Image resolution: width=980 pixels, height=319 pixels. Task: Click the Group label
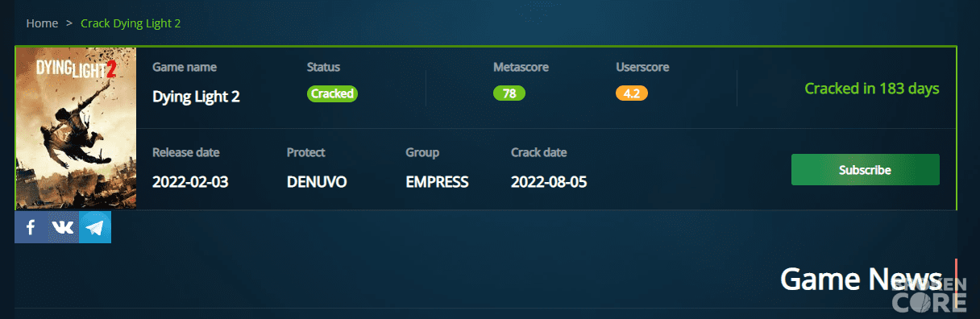click(x=422, y=152)
